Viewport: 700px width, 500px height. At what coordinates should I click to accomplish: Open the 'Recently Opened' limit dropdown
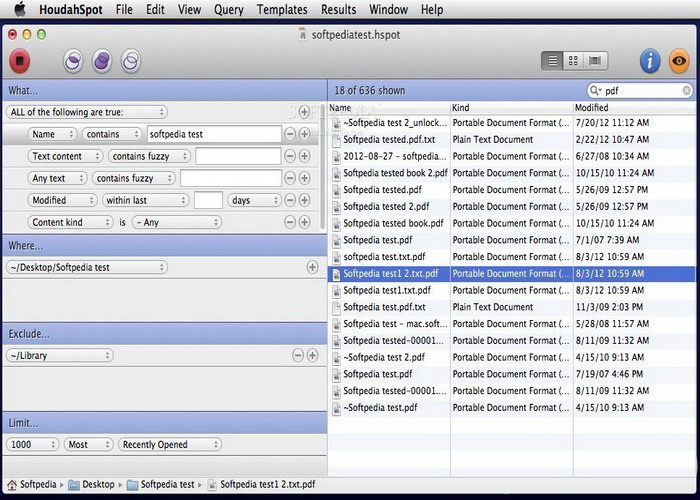click(x=169, y=444)
